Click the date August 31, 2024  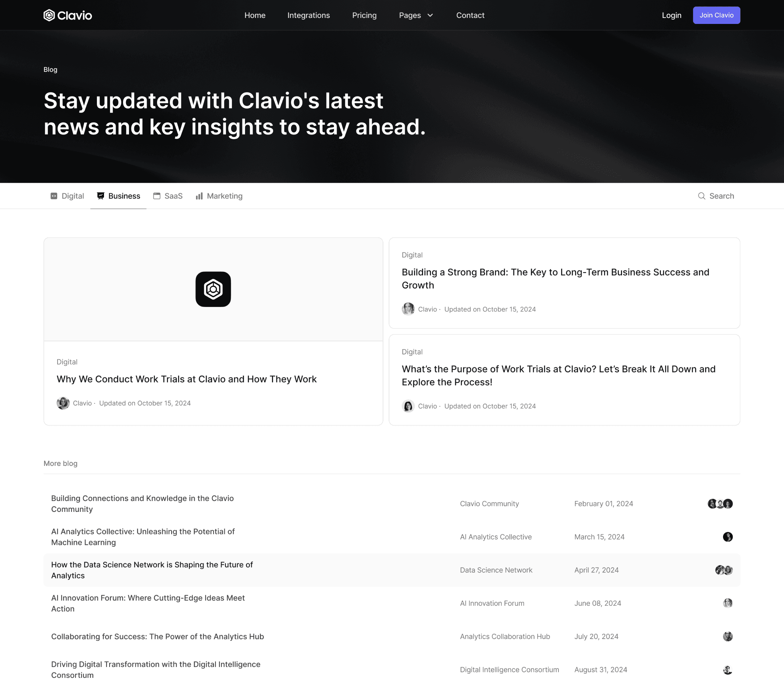pos(601,670)
